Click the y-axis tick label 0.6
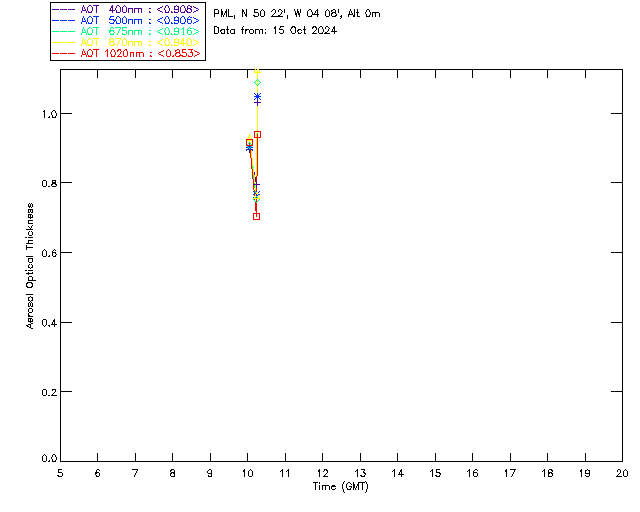This screenshot has width=640, height=512. click(49, 253)
